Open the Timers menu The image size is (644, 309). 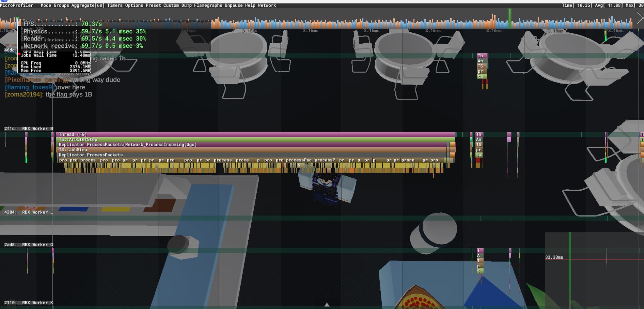tap(115, 5)
